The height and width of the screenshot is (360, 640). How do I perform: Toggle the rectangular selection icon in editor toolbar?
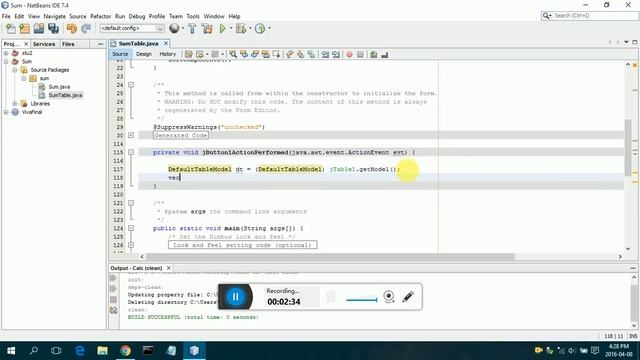(x=277, y=54)
